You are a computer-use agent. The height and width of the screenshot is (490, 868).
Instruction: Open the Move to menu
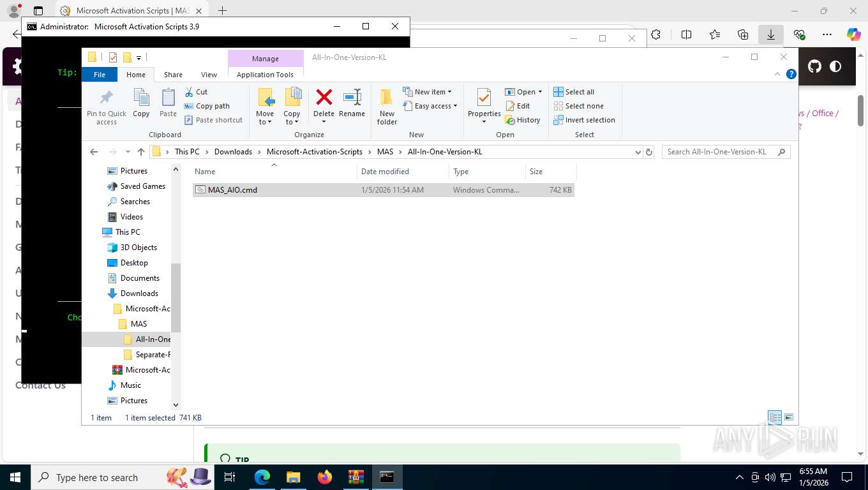point(266,107)
